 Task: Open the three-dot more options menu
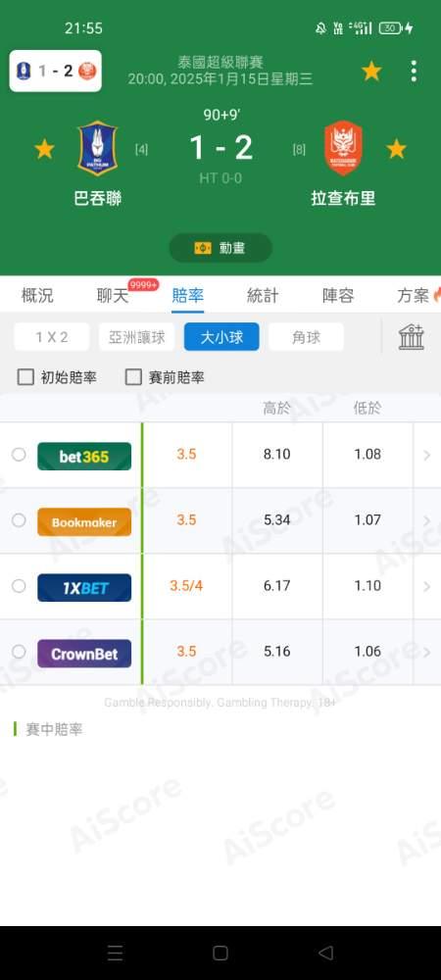pos(414,72)
